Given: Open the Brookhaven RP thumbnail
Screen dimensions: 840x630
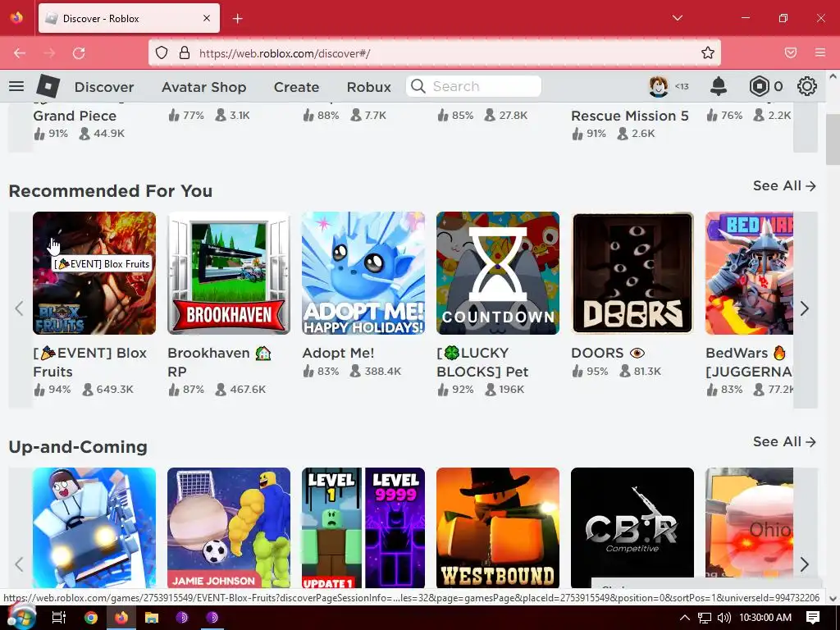Looking at the screenshot, I should (229, 273).
